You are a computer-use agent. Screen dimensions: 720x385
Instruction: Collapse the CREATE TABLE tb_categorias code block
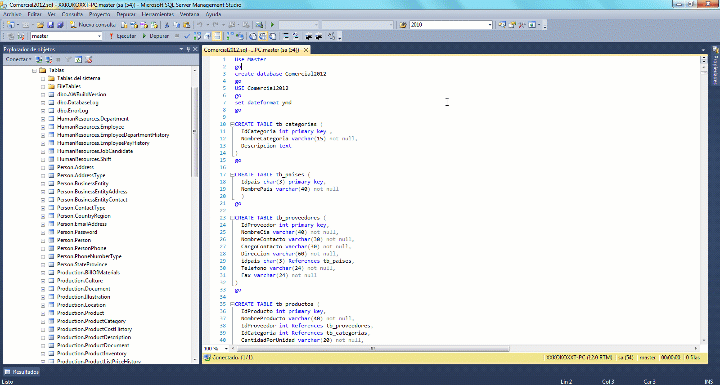[232, 124]
